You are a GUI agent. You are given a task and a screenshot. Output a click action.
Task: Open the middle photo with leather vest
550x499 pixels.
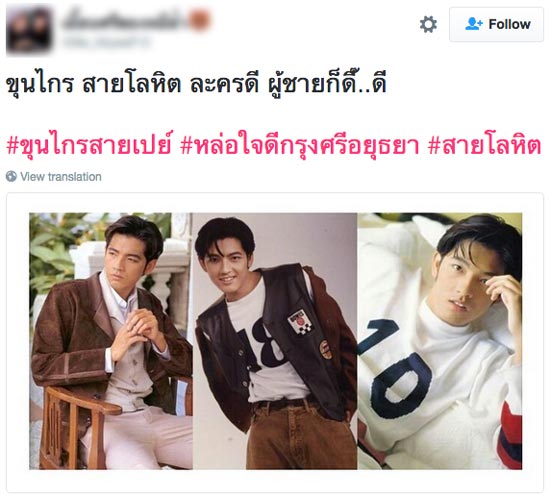tap(275, 341)
